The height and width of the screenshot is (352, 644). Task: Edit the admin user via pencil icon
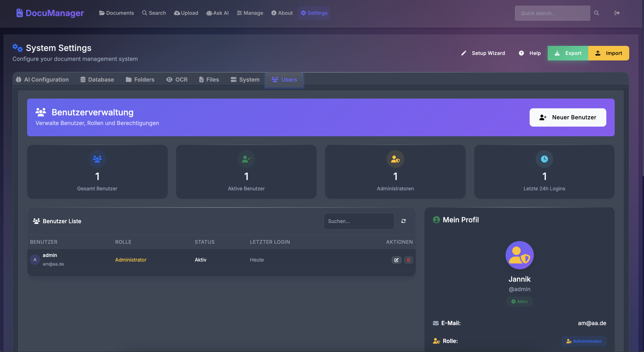point(396,260)
